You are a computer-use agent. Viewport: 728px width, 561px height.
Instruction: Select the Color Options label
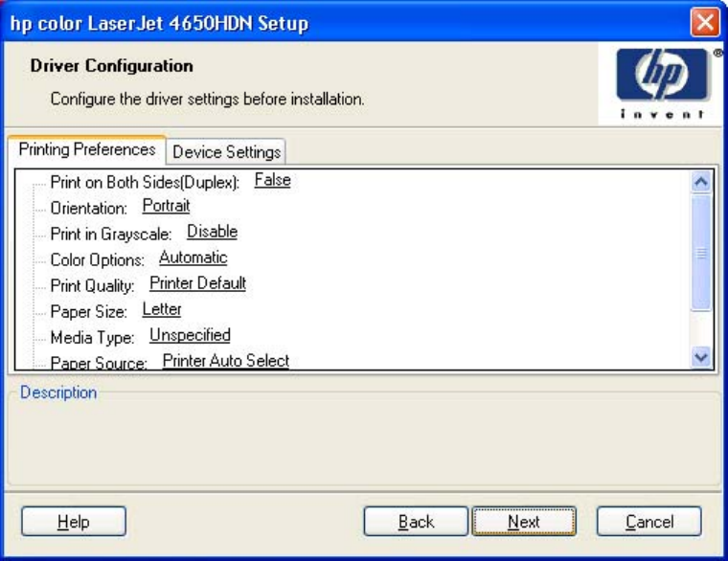(97, 259)
